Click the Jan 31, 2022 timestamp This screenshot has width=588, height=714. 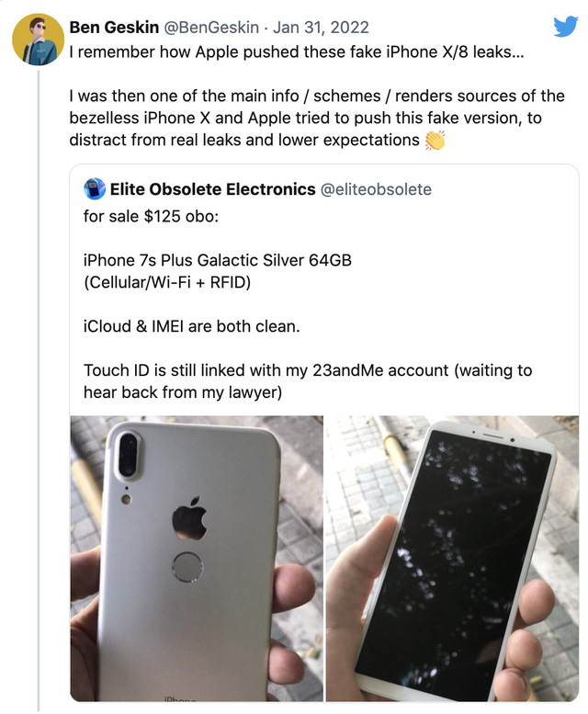click(x=321, y=28)
